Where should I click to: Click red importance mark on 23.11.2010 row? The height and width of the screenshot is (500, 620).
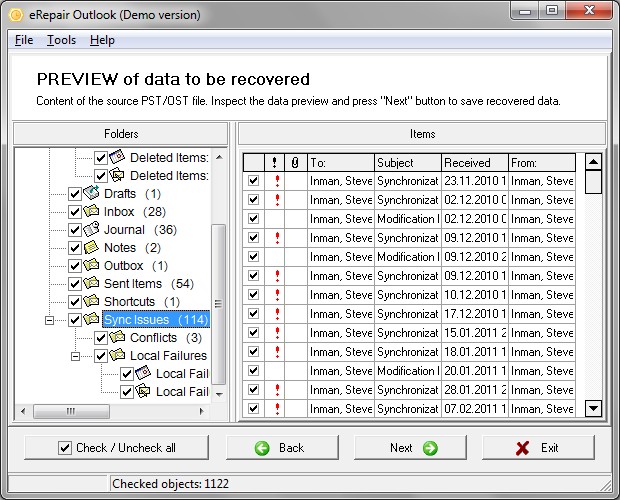click(x=278, y=181)
